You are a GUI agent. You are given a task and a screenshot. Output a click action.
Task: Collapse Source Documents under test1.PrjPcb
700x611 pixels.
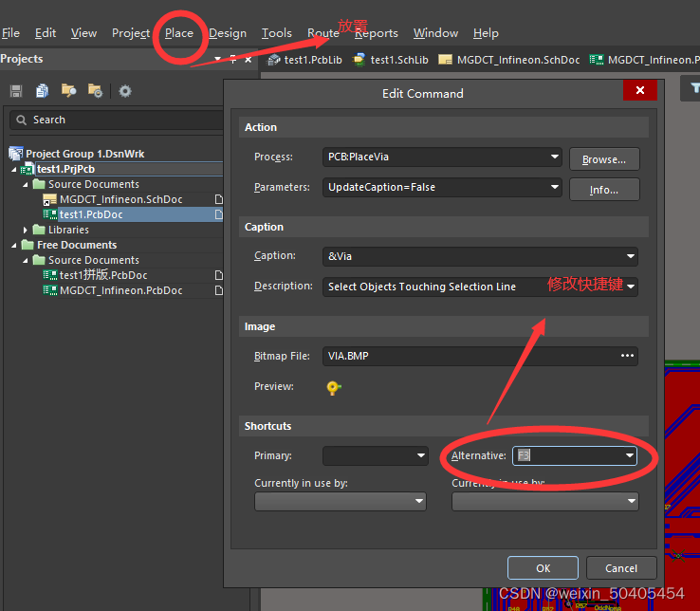pyautogui.click(x=26, y=185)
